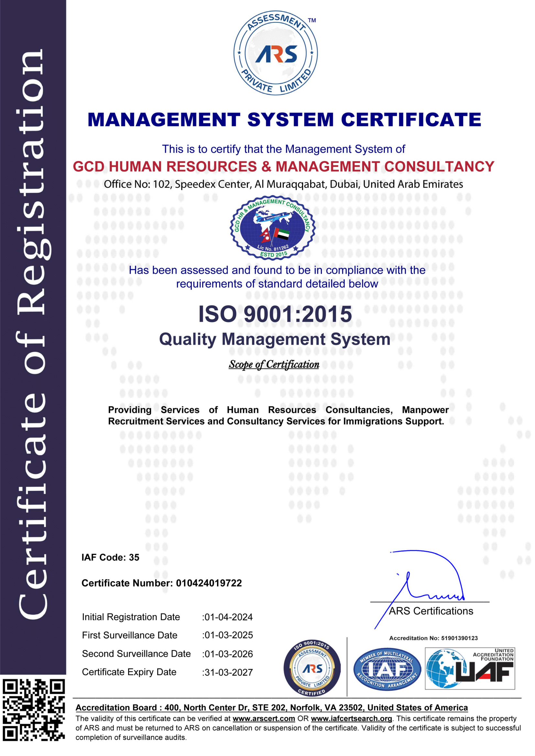Screen dimensions: 535x756
Task: Click 'Certificate Number: 010424019722'
Action: [x=161, y=583]
